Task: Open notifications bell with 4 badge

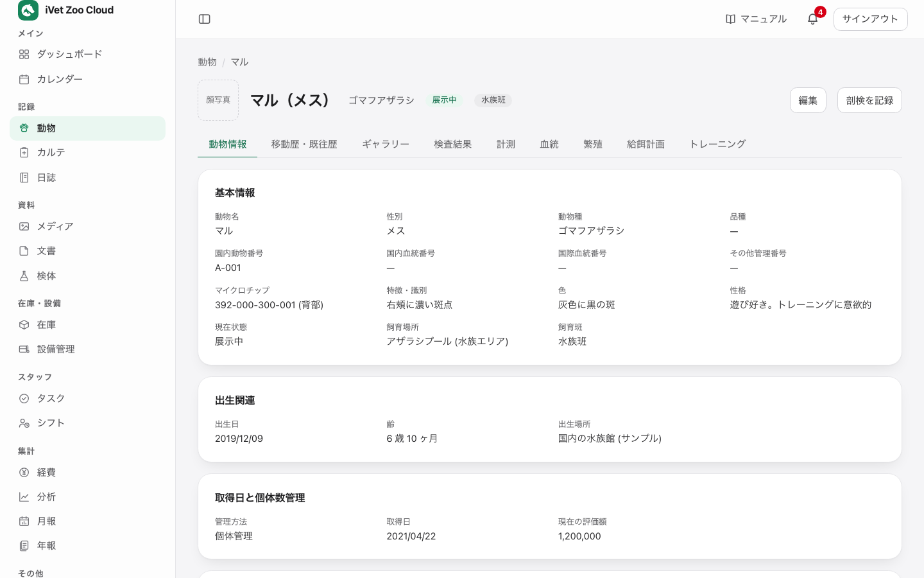Action: [x=813, y=19]
